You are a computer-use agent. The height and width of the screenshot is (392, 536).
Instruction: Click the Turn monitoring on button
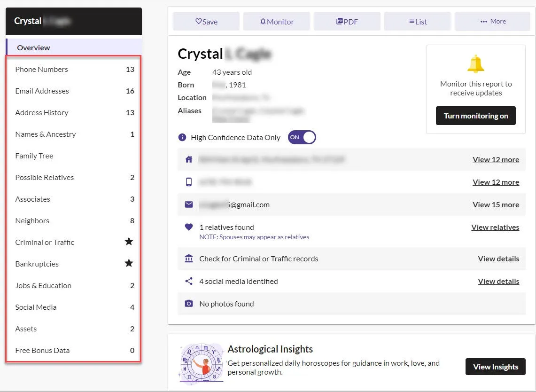click(x=475, y=116)
